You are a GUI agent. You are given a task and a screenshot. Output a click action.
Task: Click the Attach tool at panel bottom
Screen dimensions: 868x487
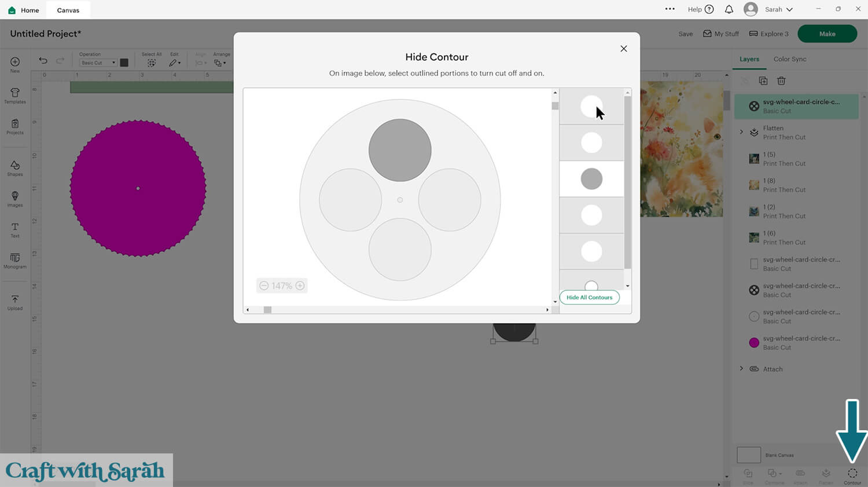[800, 476]
